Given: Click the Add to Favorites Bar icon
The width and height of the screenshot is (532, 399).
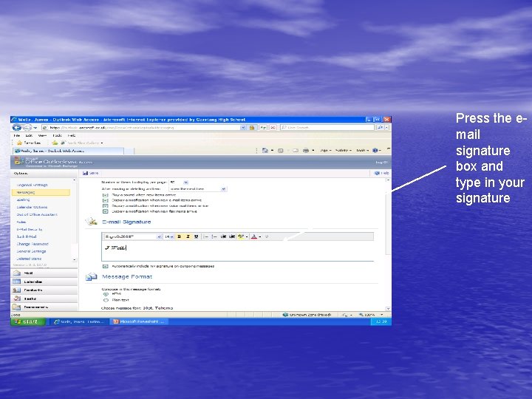Looking at the screenshot, I should tap(55, 143).
